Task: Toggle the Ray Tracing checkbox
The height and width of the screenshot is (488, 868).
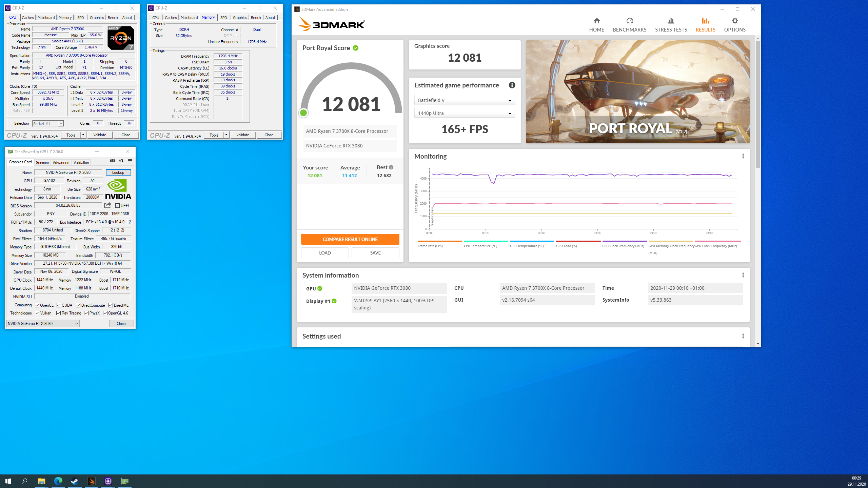Action: coord(59,313)
